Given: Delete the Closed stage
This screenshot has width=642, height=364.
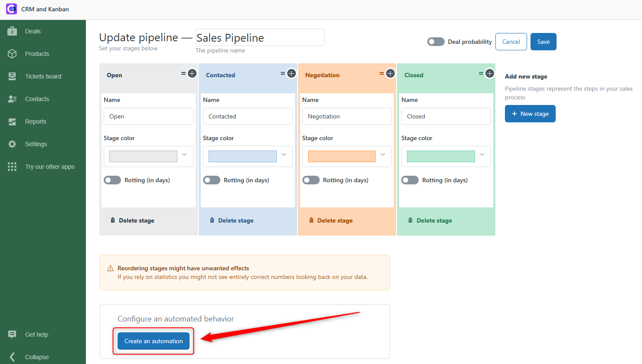Looking at the screenshot, I should point(430,220).
